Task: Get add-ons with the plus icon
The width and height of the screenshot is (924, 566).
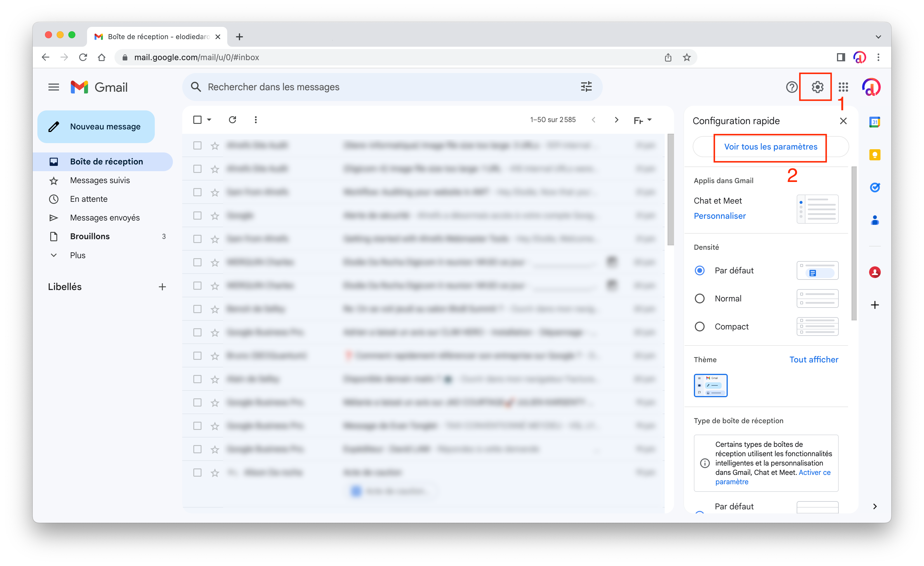Action: pos(874,305)
